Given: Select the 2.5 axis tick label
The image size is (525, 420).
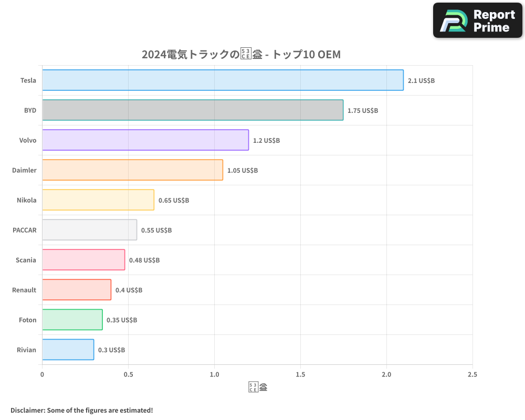Looking at the screenshot, I should coord(472,374).
